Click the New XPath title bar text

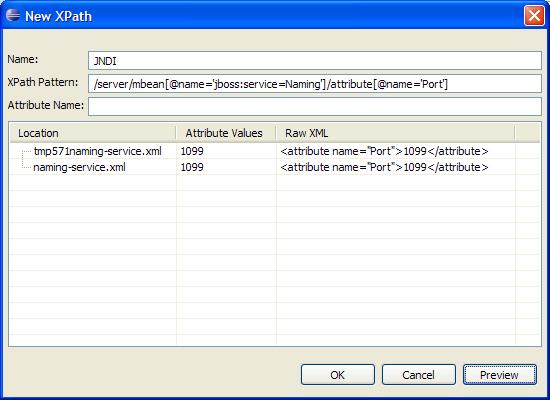[x=58, y=16]
